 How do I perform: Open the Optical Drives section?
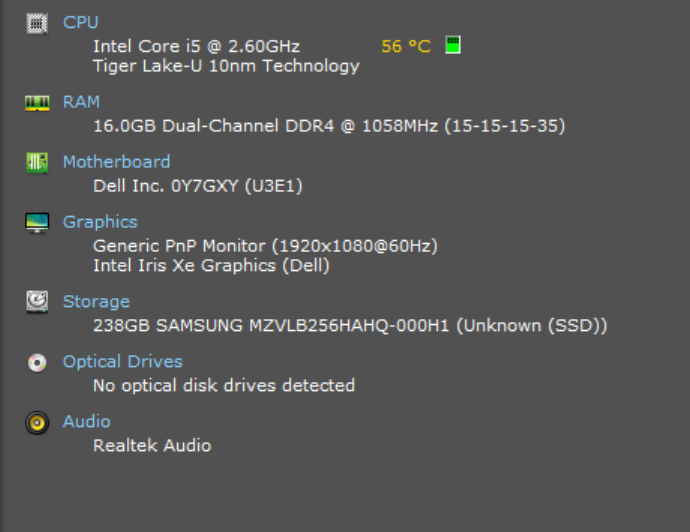[x=122, y=362]
